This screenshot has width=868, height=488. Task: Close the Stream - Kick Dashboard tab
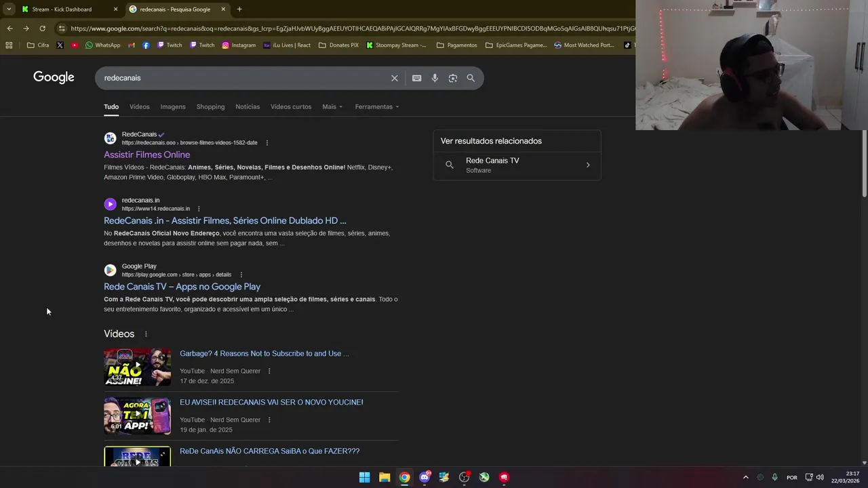point(115,9)
